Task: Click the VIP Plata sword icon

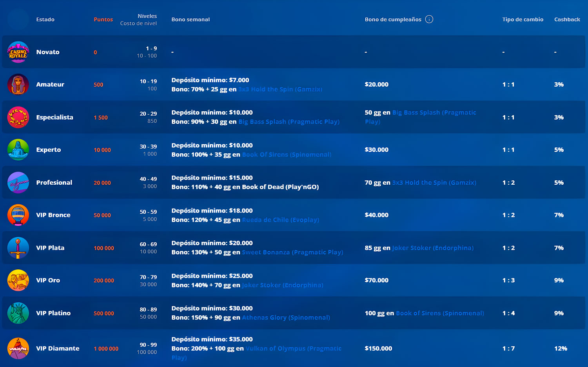Action: 18,248
